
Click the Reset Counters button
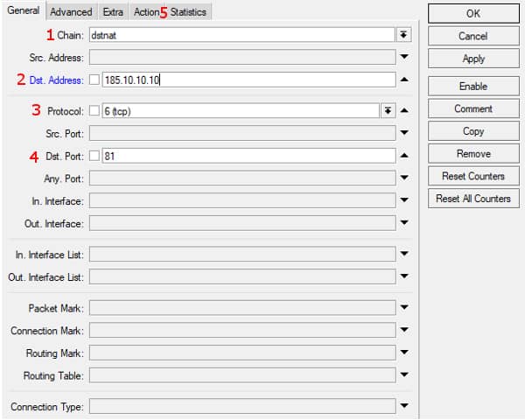[x=473, y=176]
